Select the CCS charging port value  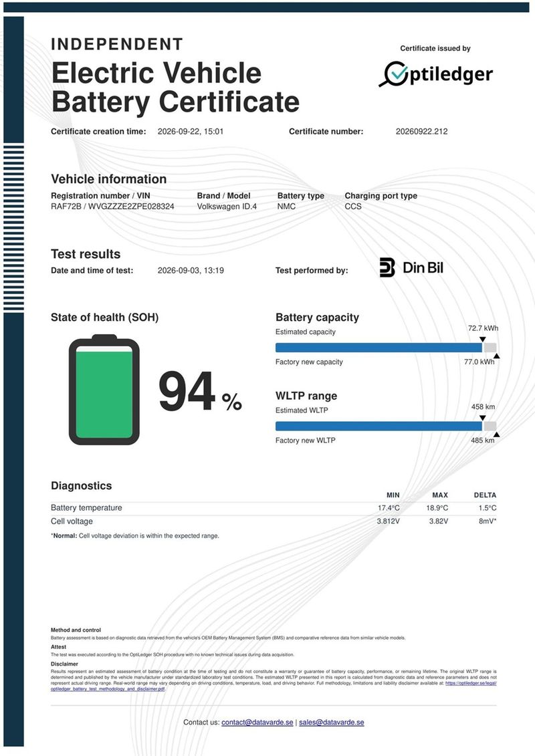[353, 207]
